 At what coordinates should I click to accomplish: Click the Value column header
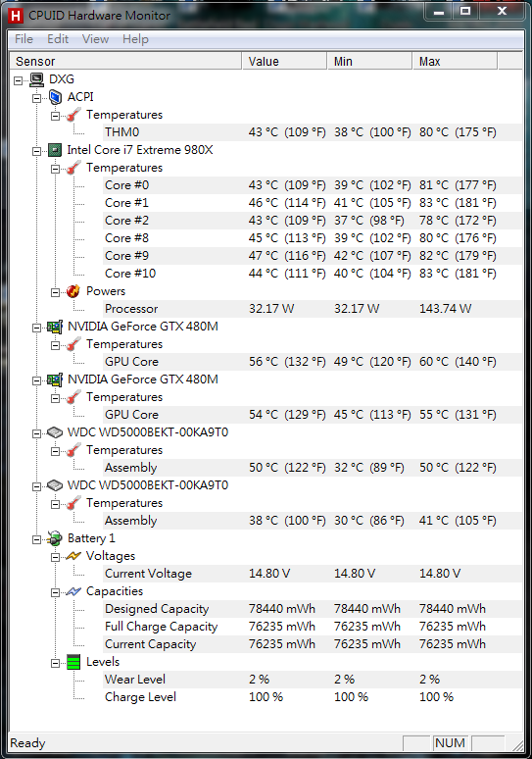tap(284, 62)
